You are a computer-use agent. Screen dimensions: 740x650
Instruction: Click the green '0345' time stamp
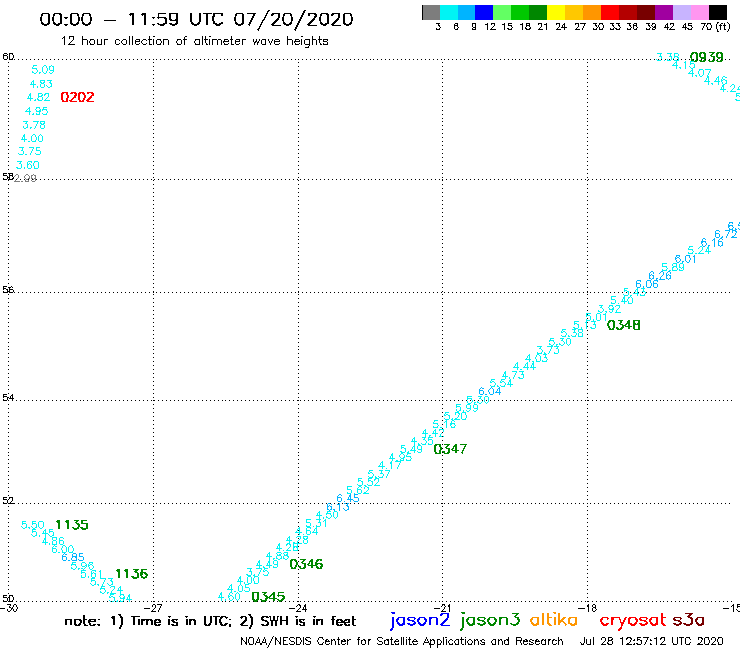[269, 597]
